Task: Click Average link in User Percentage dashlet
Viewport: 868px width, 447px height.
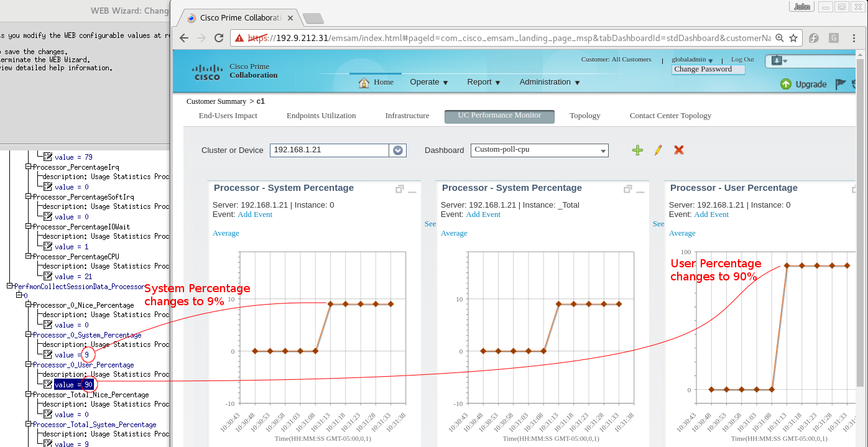Action: [x=682, y=233]
